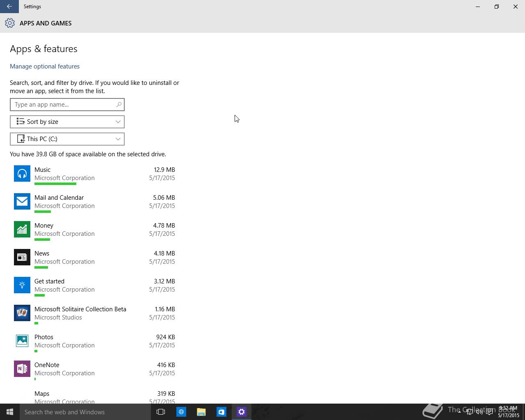Click the 416 KB size value
This screenshot has height=420, width=525.
pos(166,365)
